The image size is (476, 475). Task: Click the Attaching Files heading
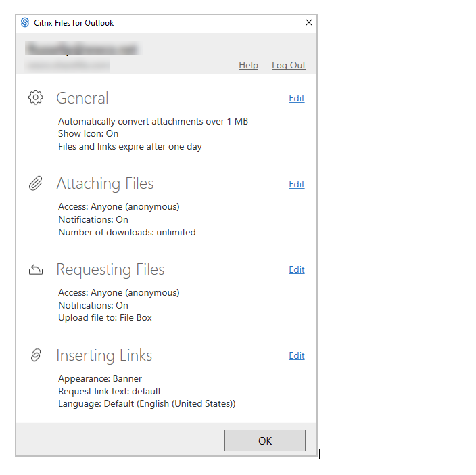point(105,184)
